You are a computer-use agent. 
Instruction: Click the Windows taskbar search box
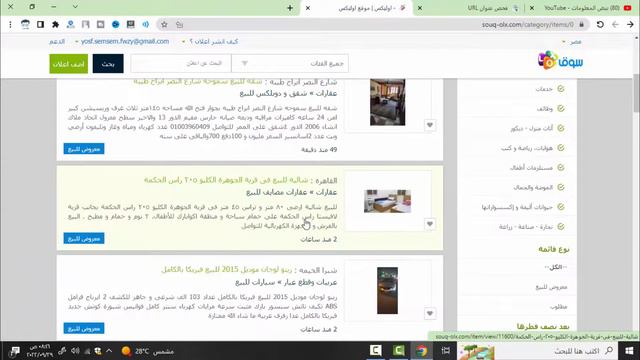[x=557, y=351]
